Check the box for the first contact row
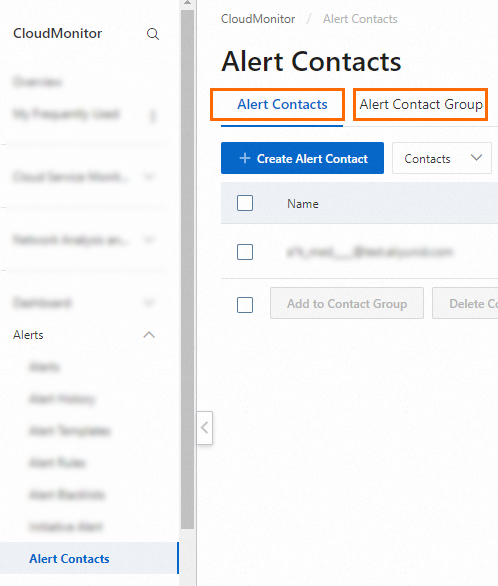This screenshot has width=498, height=586. pyautogui.click(x=245, y=252)
